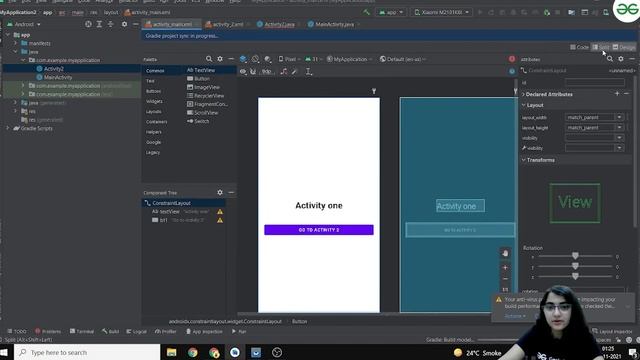Open Attributes panel settings gear
Image resolution: width=640 pixels, height=360 pixels.
click(621, 59)
